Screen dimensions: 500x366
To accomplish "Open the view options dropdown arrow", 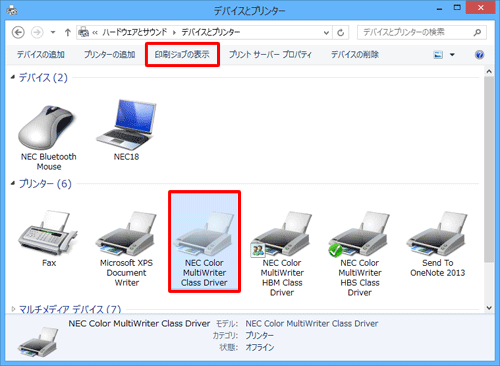I will coord(452,55).
